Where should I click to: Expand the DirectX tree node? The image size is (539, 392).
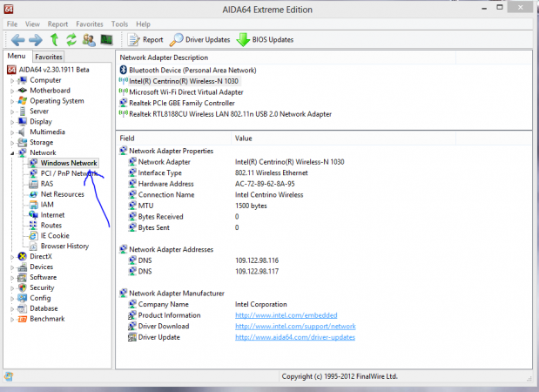click(x=12, y=257)
